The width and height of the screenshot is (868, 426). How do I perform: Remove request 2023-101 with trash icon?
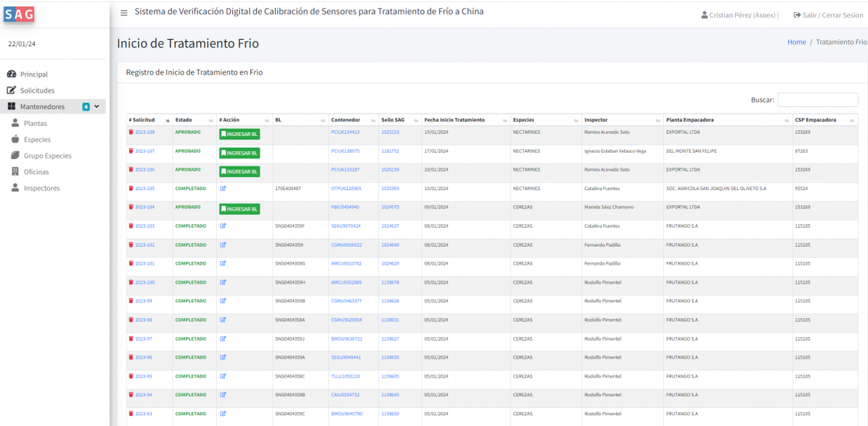pos(131,264)
